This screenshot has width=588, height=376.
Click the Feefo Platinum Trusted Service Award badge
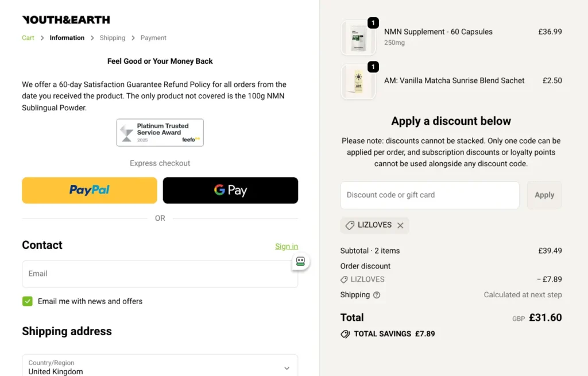tap(160, 132)
